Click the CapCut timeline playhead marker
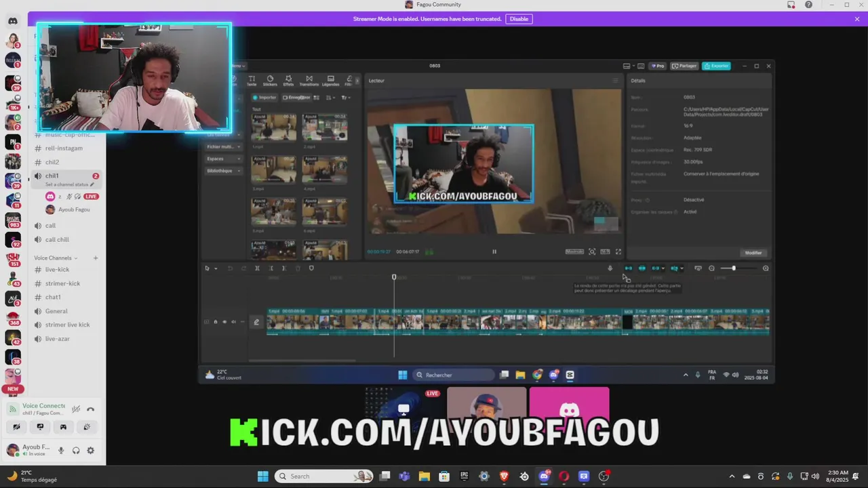Screen dimensions: 868x488 (x=394, y=277)
